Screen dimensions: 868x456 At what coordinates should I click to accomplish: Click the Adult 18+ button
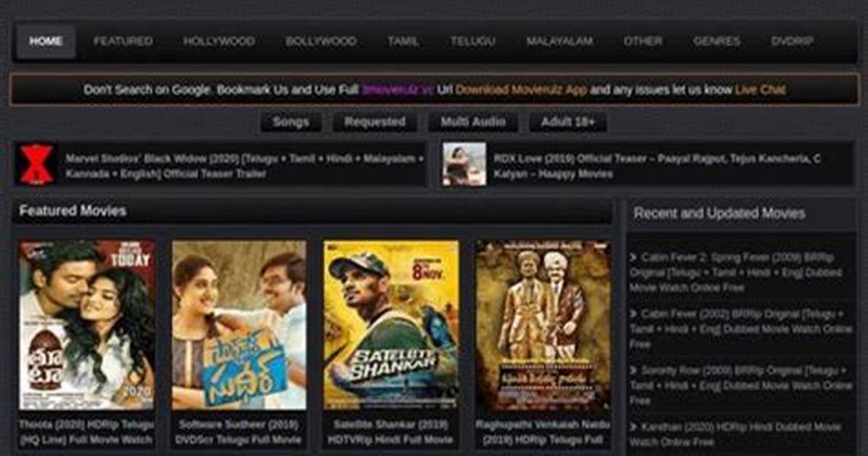tap(568, 122)
